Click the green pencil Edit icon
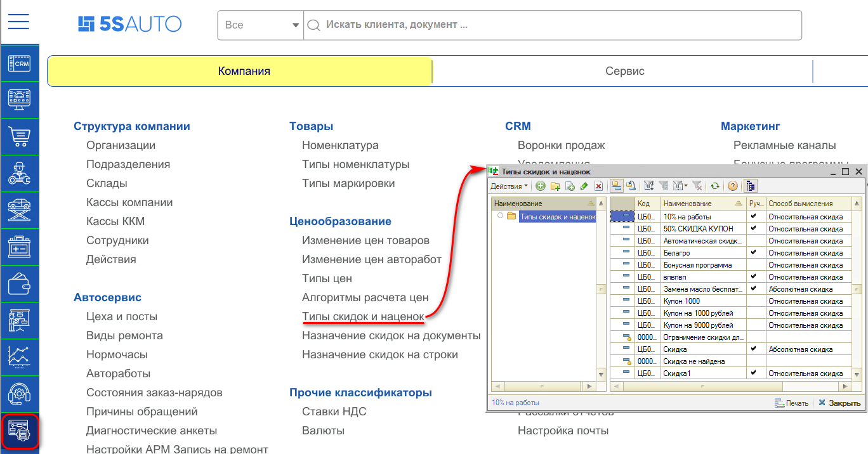 pos(584,186)
